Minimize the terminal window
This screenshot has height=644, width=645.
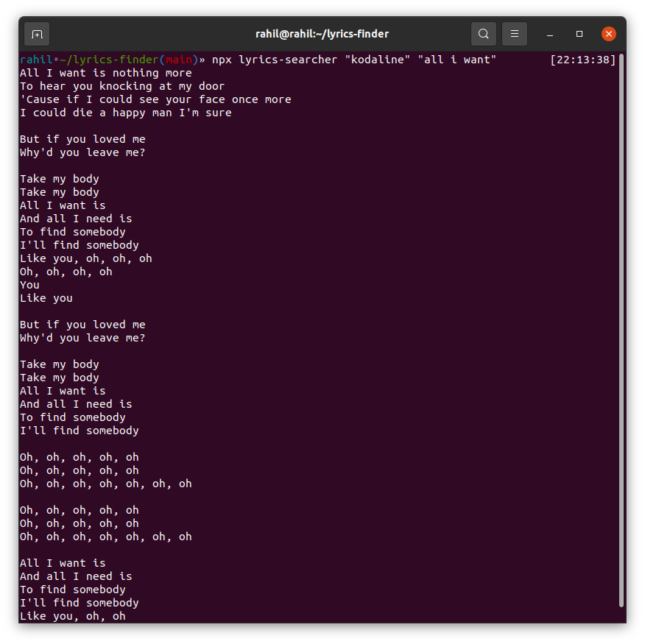pos(549,34)
